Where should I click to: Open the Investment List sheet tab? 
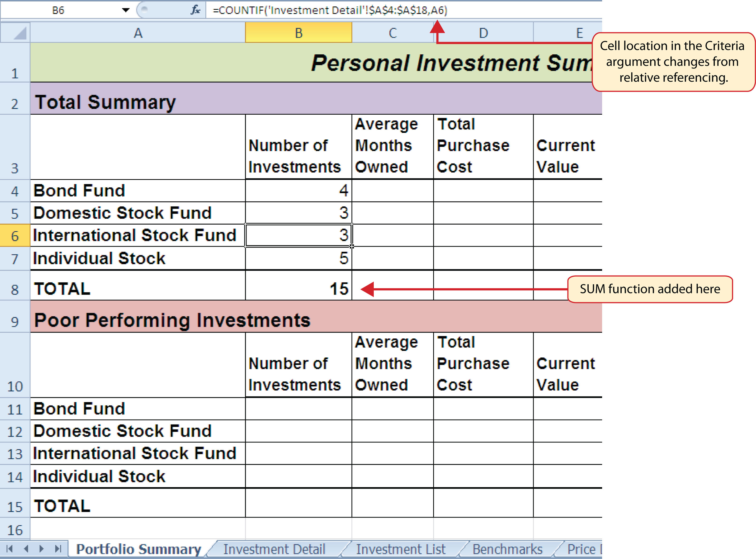[401, 549]
